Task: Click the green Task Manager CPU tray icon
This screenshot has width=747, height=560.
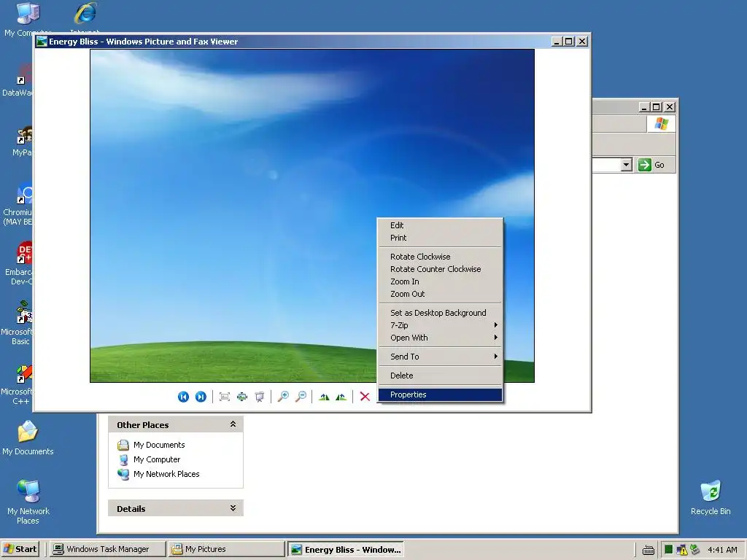Action: (668, 550)
